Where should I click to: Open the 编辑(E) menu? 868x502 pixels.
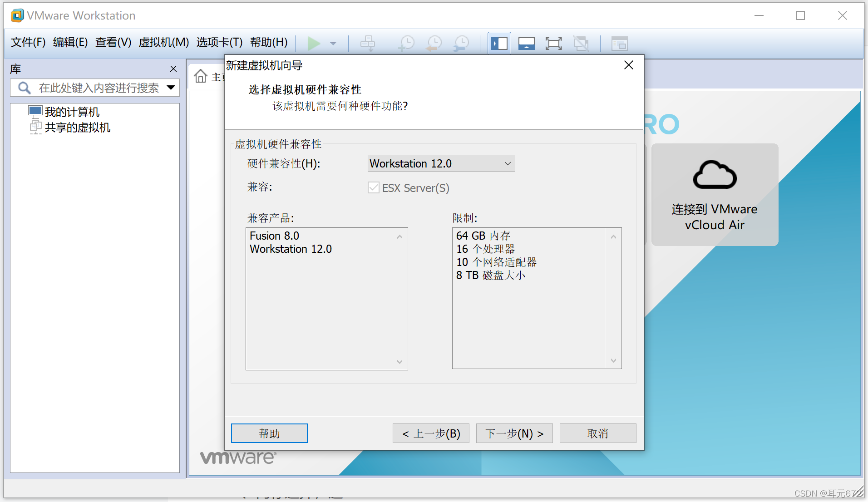point(70,42)
